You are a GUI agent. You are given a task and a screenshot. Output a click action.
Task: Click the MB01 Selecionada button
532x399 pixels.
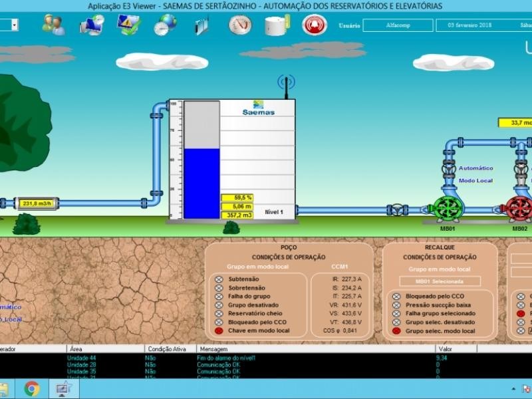click(x=440, y=281)
